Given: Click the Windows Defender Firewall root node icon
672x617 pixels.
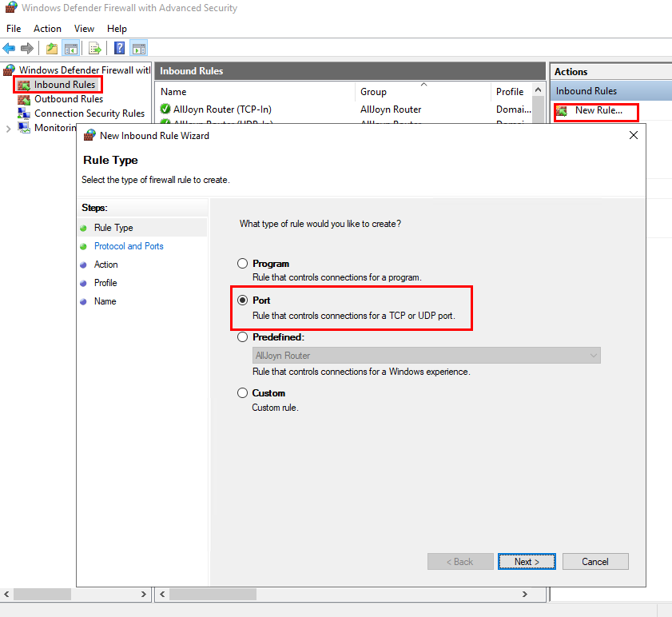Looking at the screenshot, I should coord(10,70).
